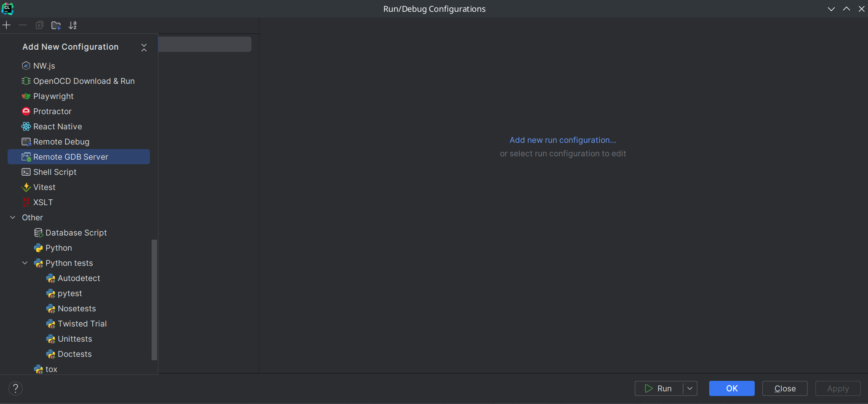This screenshot has width=868, height=404.
Task: Open the Run button dropdown arrow
Action: pos(690,388)
